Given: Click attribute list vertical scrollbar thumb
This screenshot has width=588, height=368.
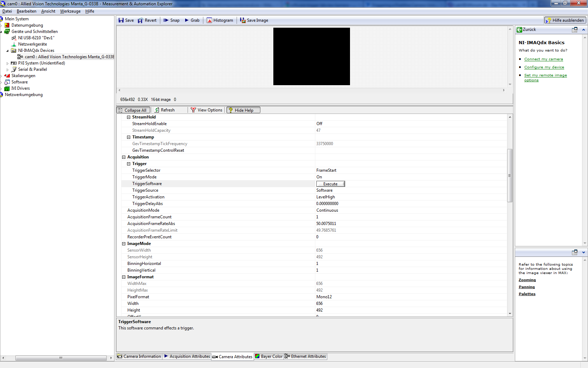Looking at the screenshot, I should pos(510,176).
